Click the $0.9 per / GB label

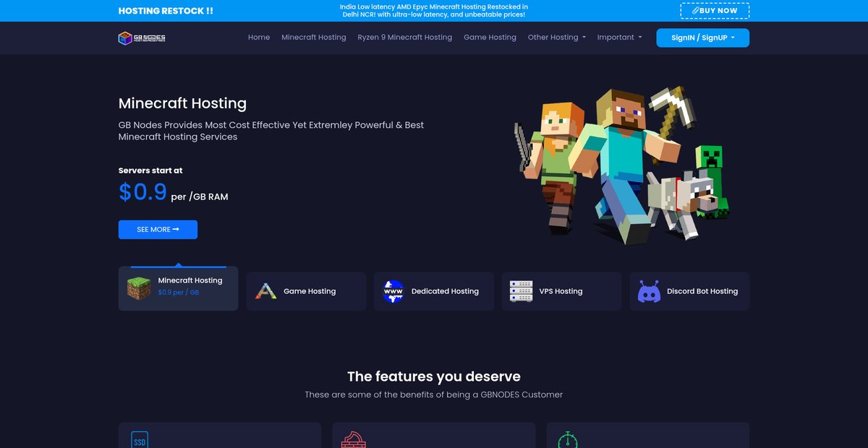(x=179, y=293)
